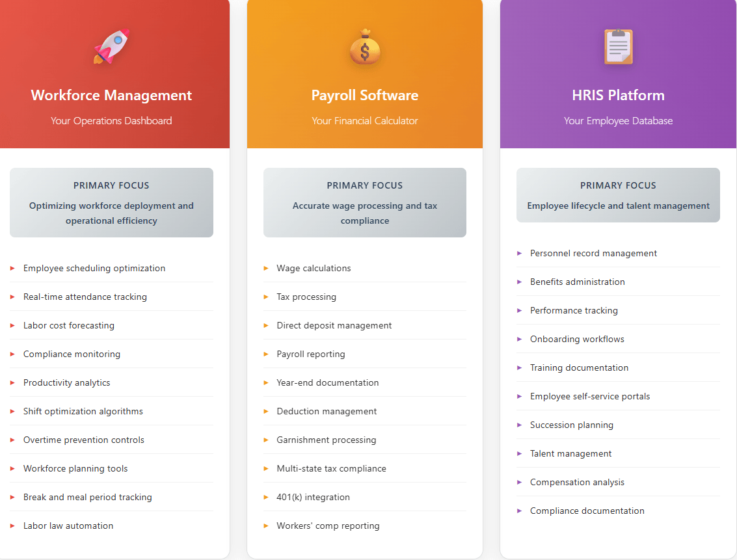The width and height of the screenshot is (737, 560).
Task: Select the HRIS Platform heading
Action: 618,96
